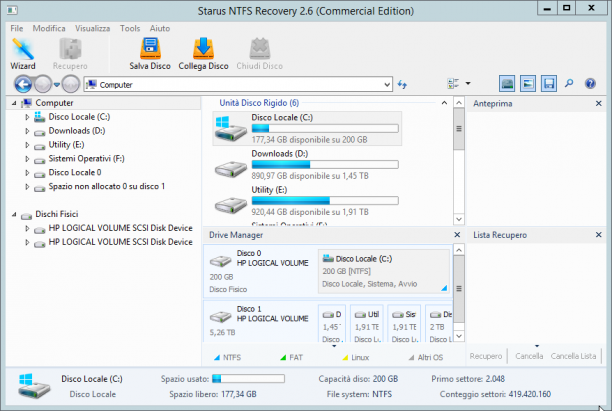Select Downloads (D:) drive icon in list
The image size is (612, 411).
231,169
